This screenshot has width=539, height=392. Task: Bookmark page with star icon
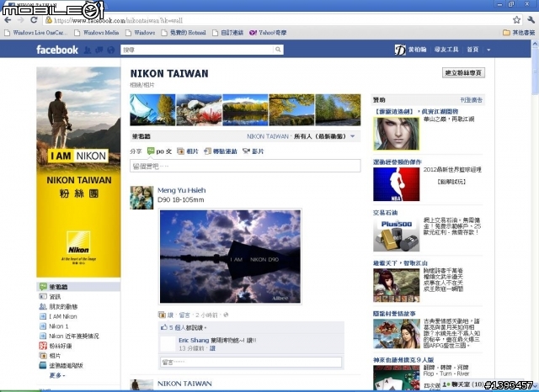coord(516,20)
